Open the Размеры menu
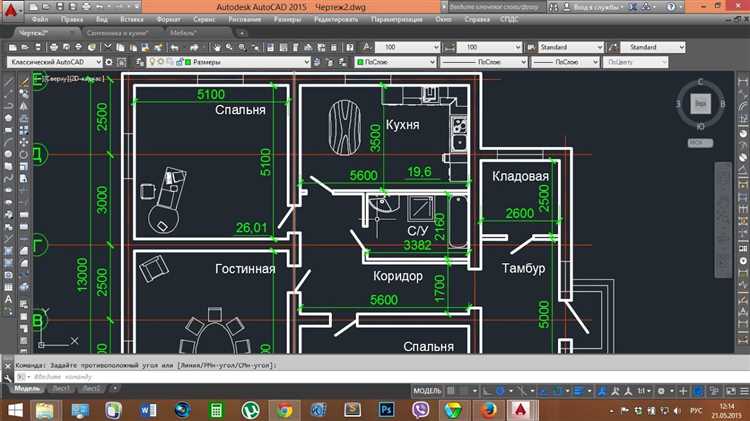The image size is (750, 421). [287, 20]
